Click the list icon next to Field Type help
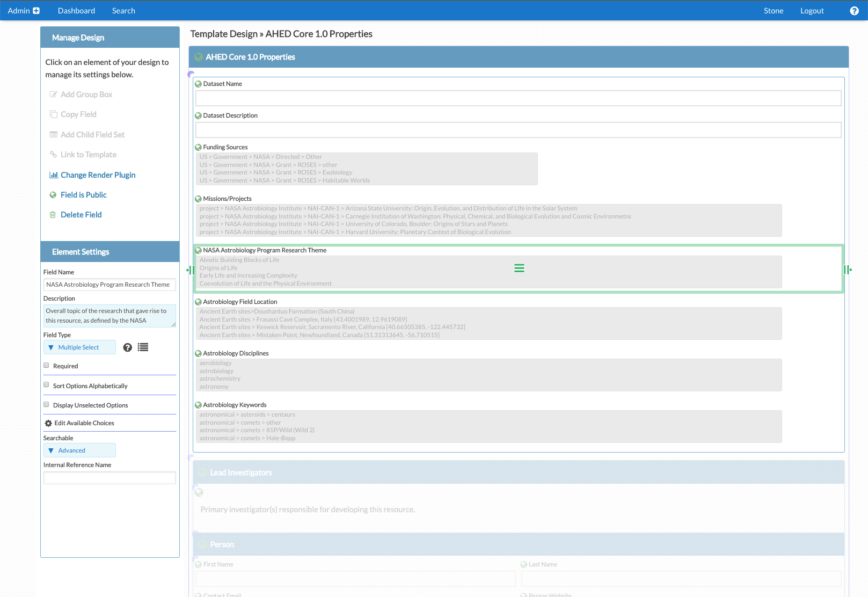868x597 pixels. 143,347
